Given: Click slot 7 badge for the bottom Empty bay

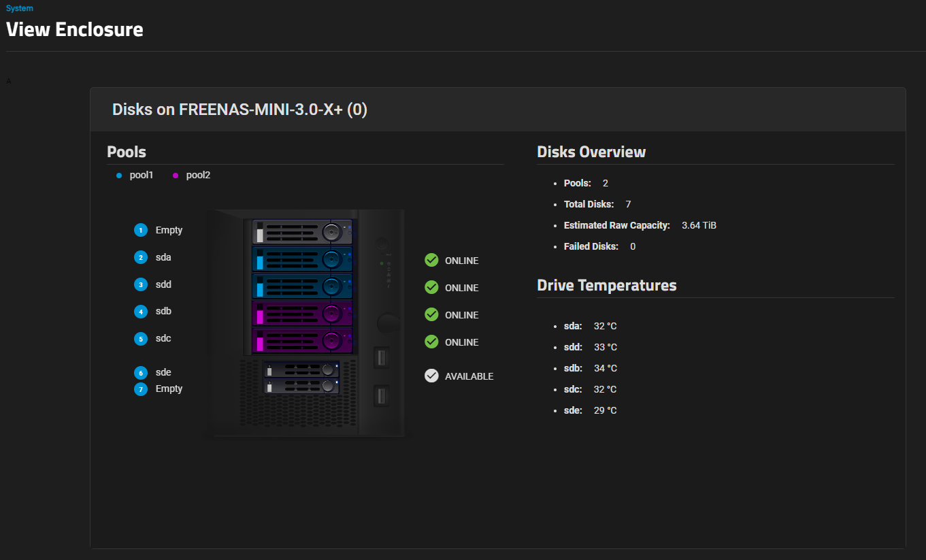Looking at the screenshot, I should (x=141, y=389).
